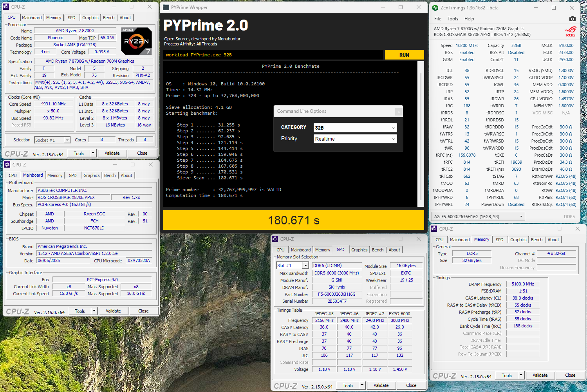Click Close button in CPU-Z SPD window
The height and width of the screenshot is (392, 587).
(x=411, y=385)
